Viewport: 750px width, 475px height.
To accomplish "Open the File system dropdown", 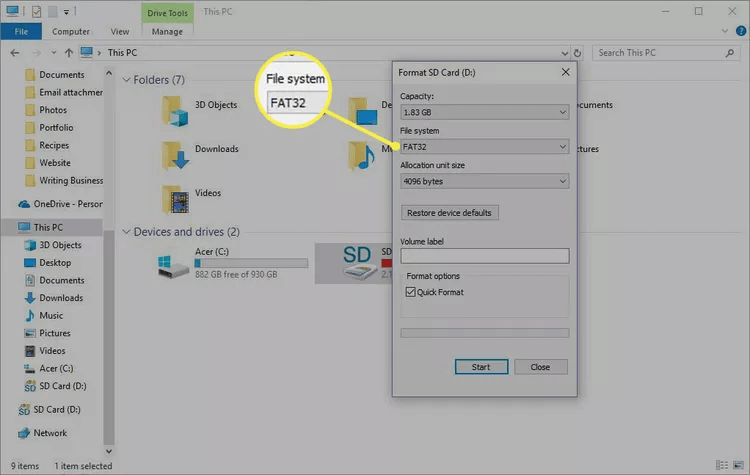I will (x=484, y=147).
